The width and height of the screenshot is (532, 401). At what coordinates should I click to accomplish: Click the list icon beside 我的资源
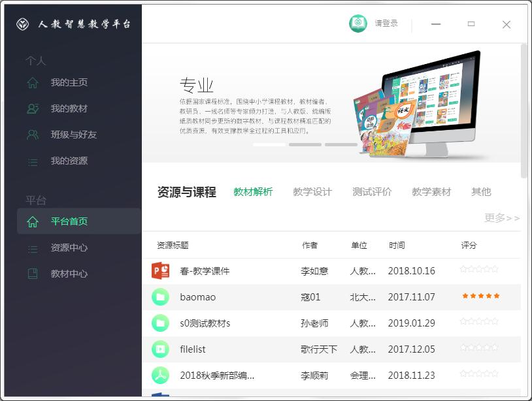pyautogui.click(x=33, y=163)
